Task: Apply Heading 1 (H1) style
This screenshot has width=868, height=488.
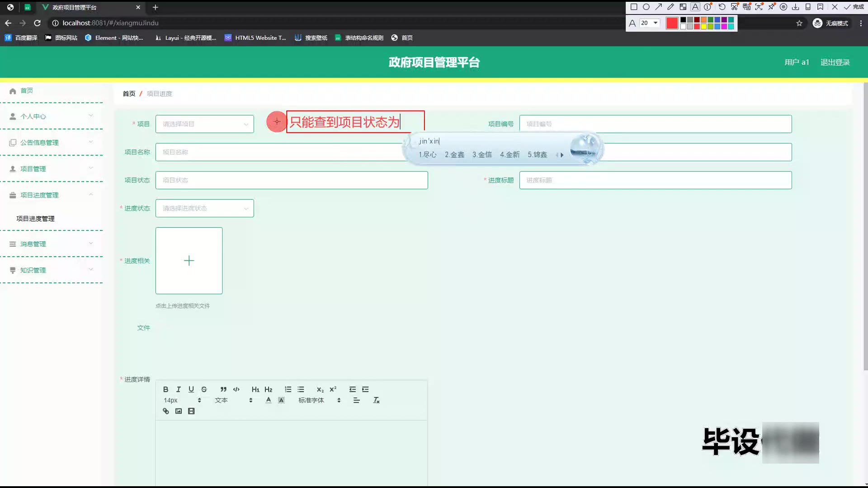Action: 255,389
